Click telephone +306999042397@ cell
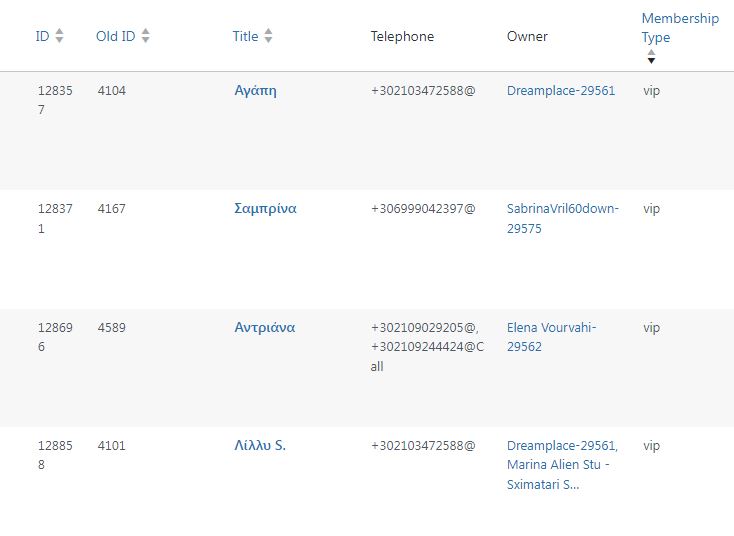This screenshot has width=734, height=536. [x=422, y=209]
